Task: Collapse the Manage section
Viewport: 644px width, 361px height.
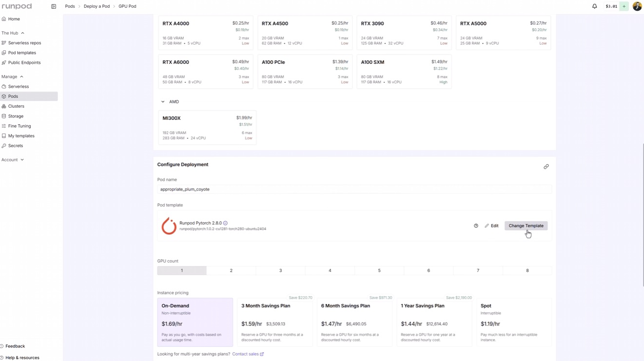Action: coord(12,76)
